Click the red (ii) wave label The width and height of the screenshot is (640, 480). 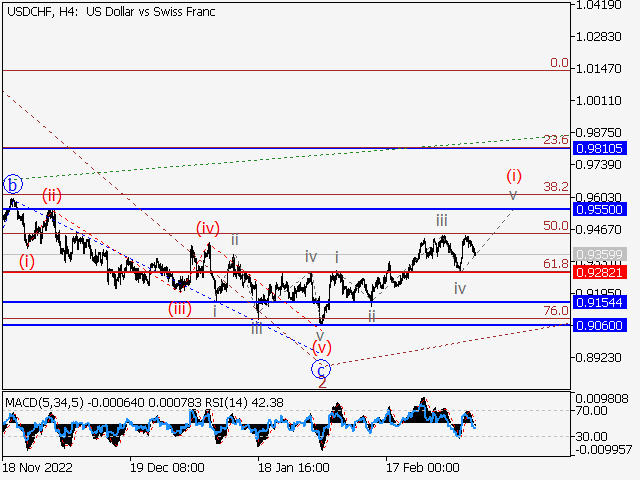[52, 196]
